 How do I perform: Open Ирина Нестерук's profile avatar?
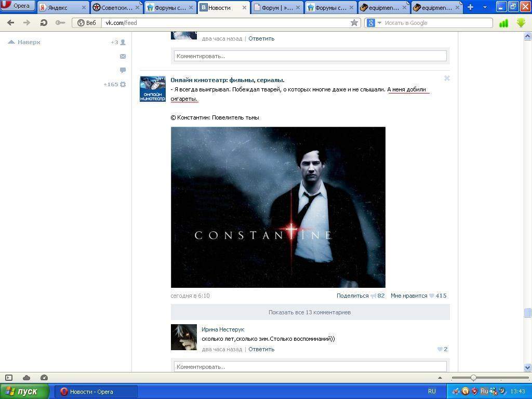point(183,337)
